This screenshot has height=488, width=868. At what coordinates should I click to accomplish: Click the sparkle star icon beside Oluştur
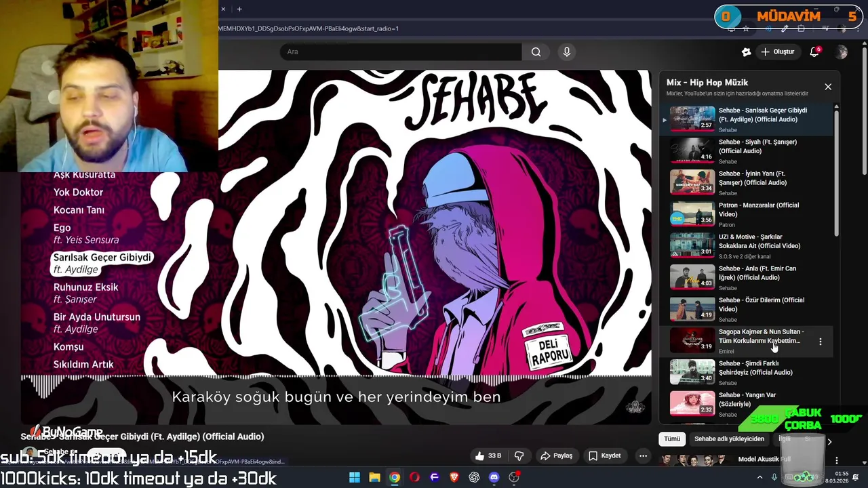[x=747, y=52]
